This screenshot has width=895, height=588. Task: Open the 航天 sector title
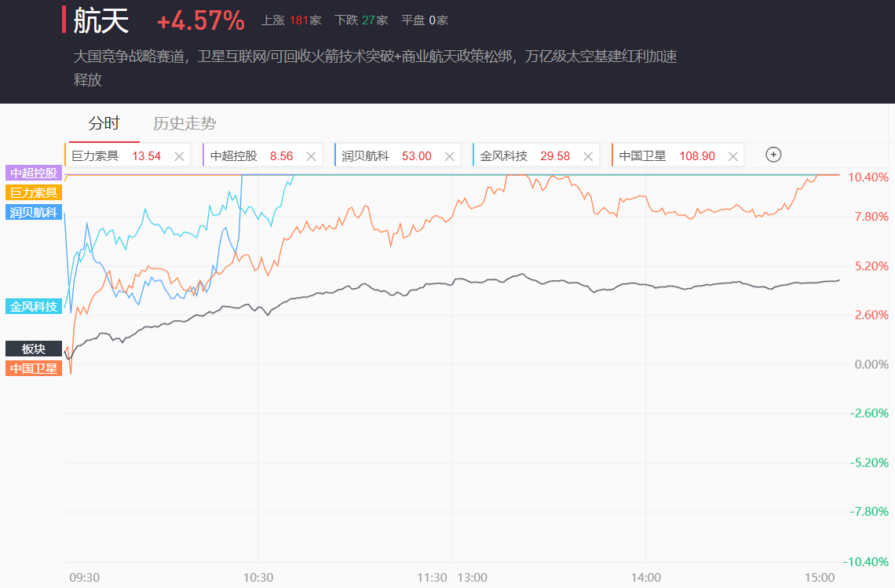101,21
